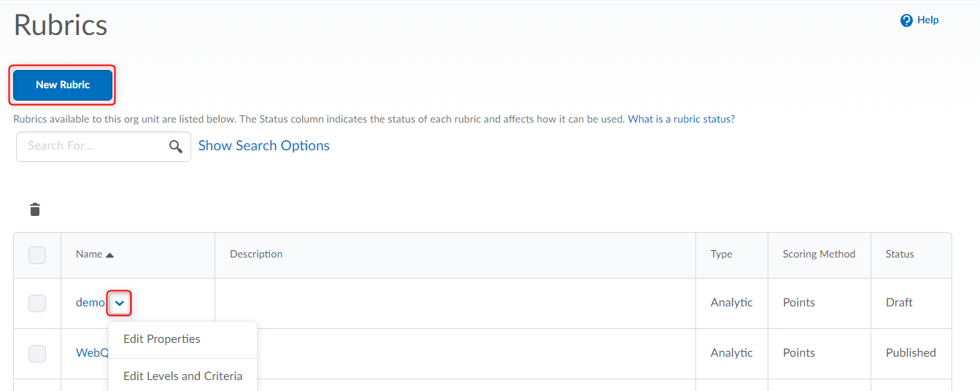Open the demo rubric link
The width and height of the screenshot is (980, 391).
(x=90, y=303)
